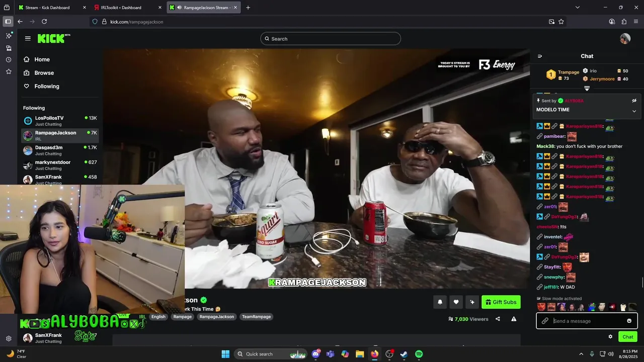This screenshot has width=644, height=362.
Task: Open the browser extensions icon
Action: (x=624, y=22)
